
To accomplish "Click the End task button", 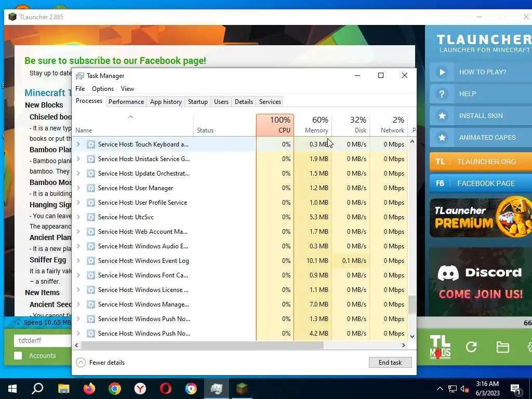I will coord(390,362).
